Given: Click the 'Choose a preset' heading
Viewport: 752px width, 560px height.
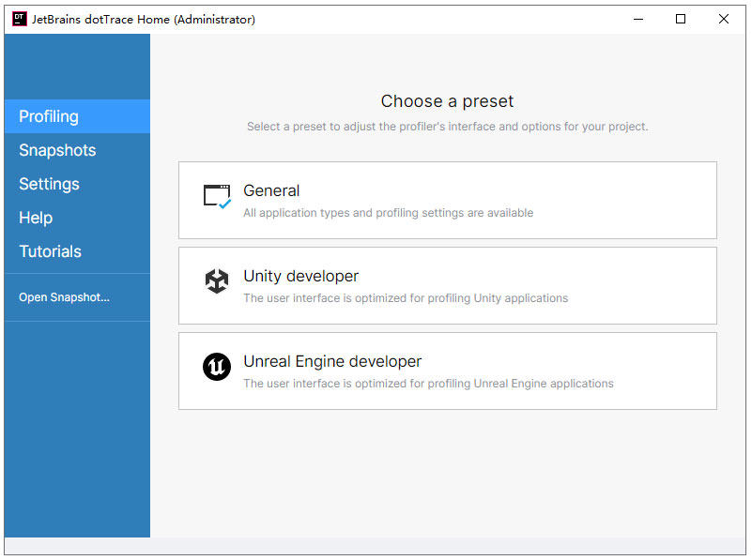Looking at the screenshot, I should pyautogui.click(x=447, y=101).
